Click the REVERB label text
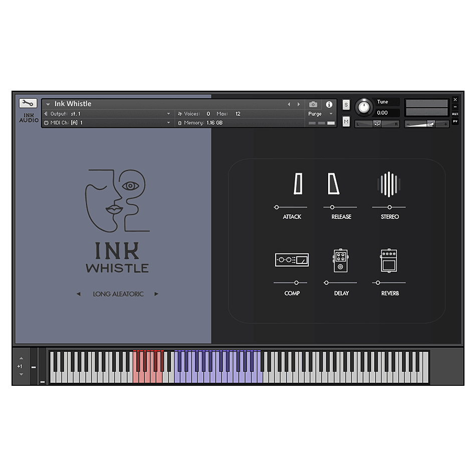 coord(390,293)
